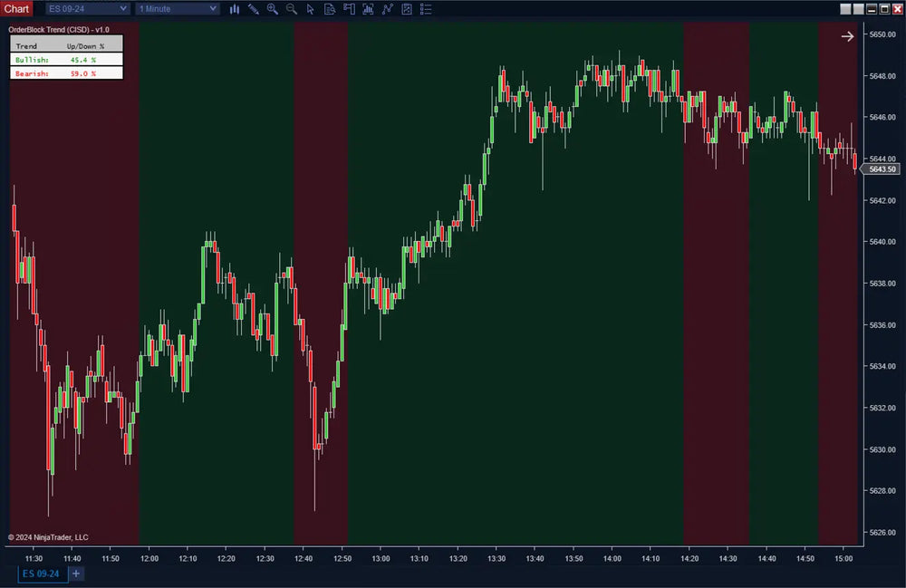The image size is (906, 588).
Task: Click the plus button to add a tab
Action: tap(76, 574)
